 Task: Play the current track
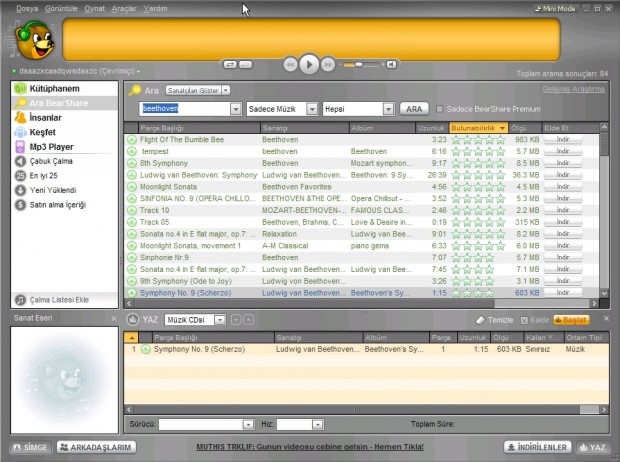(309, 64)
